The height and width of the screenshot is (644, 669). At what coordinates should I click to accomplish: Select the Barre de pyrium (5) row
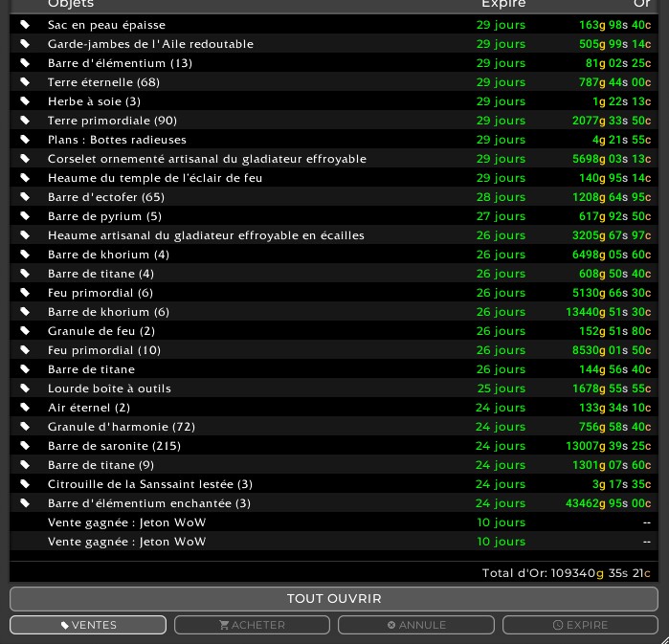click(x=334, y=216)
